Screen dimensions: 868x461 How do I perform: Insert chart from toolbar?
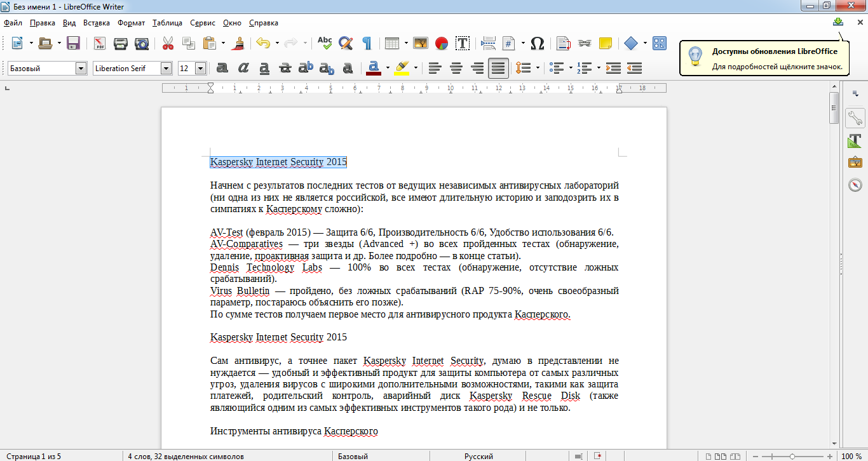click(442, 43)
